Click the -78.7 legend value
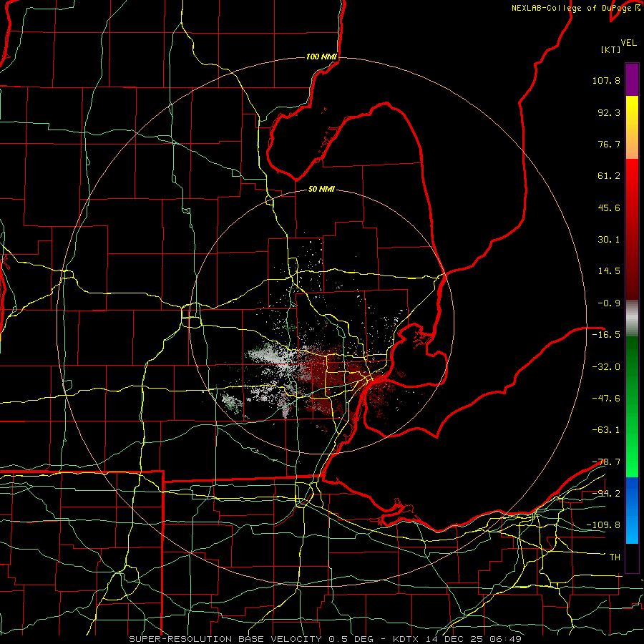 pos(606,462)
